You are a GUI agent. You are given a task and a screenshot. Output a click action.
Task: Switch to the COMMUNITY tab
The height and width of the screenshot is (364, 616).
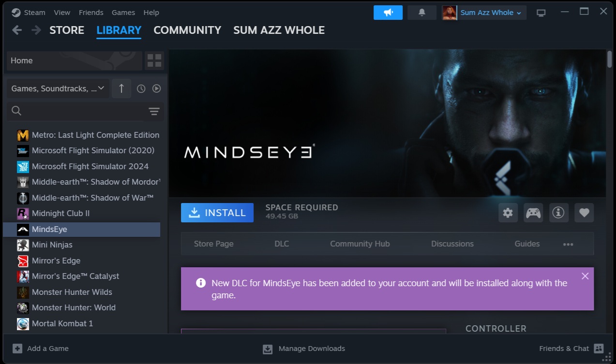pyautogui.click(x=187, y=30)
